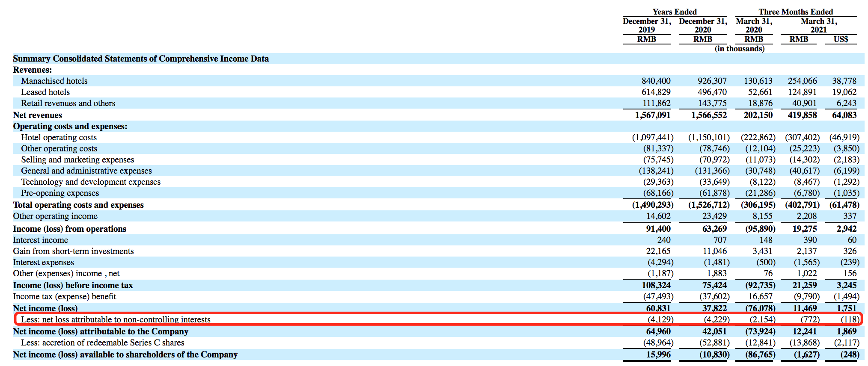This screenshot has width=868, height=366.
Task: Click 'Operating costs and expenses:' heading
Action: coord(70,126)
